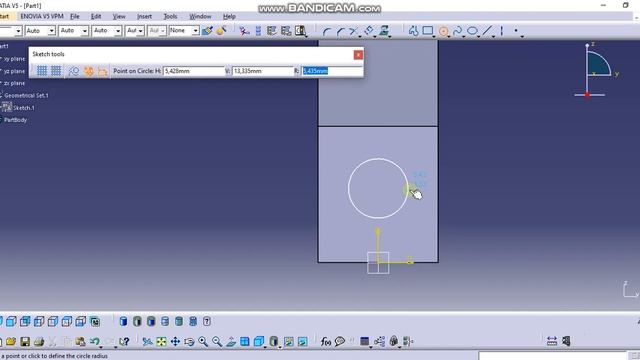Click the What's This help icon
This screenshot has height=360, width=640.
click(124, 341)
